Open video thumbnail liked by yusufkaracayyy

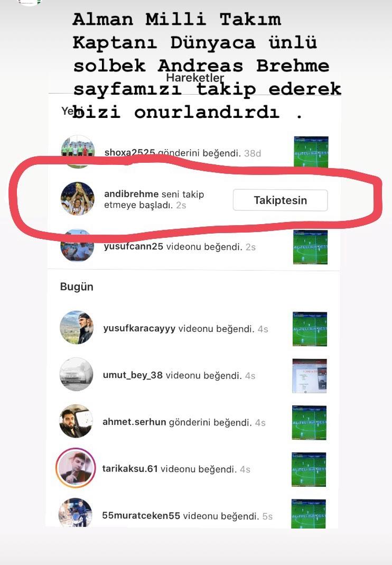click(x=310, y=329)
